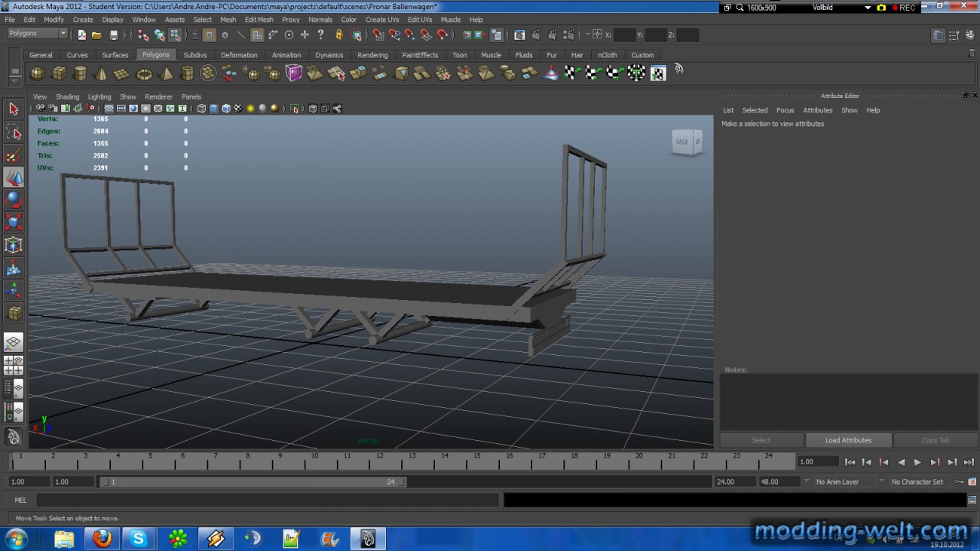Click the New Scene icon
Viewport: 980px width, 551px height.
pos(82,35)
